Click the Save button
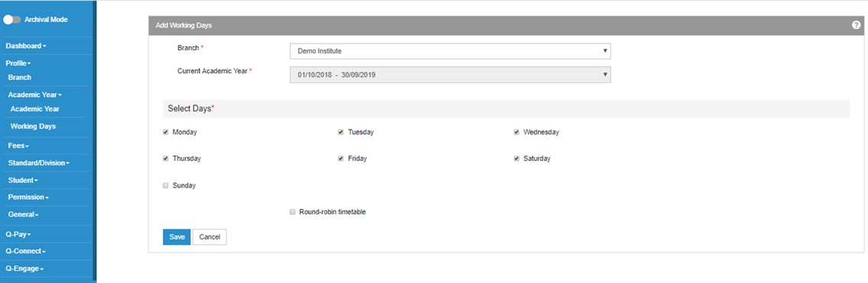Image resolution: width=868 pixels, height=283 pixels. [x=177, y=236]
